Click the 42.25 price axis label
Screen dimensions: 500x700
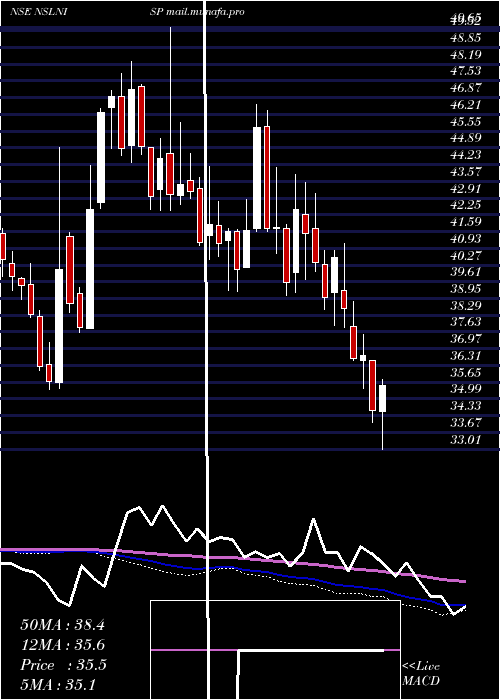point(466,205)
